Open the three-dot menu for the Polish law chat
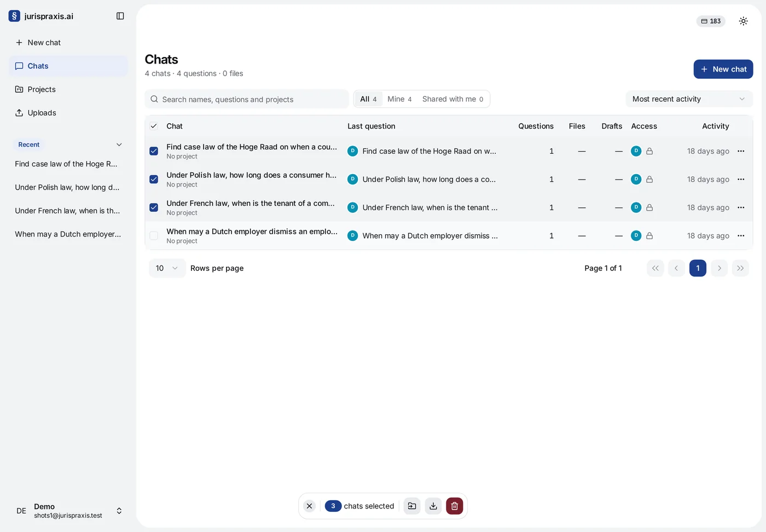Image resolution: width=766 pixels, height=532 pixels. (x=741, y=179)
